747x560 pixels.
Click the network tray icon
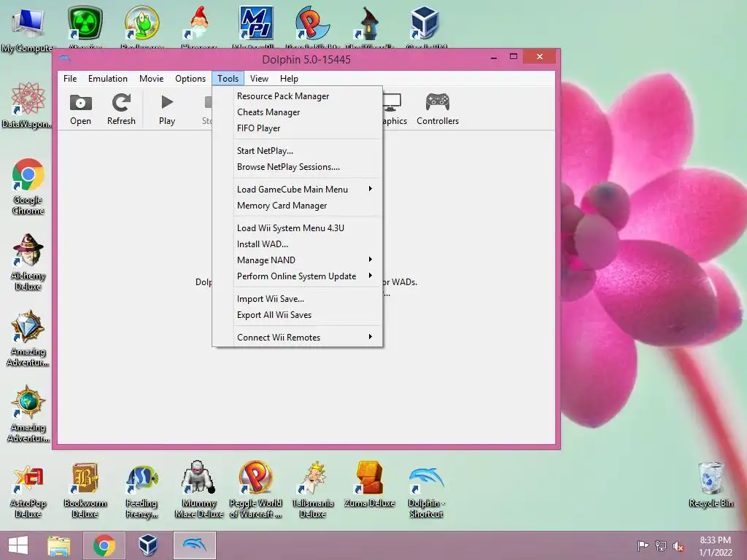coord(661,546)
